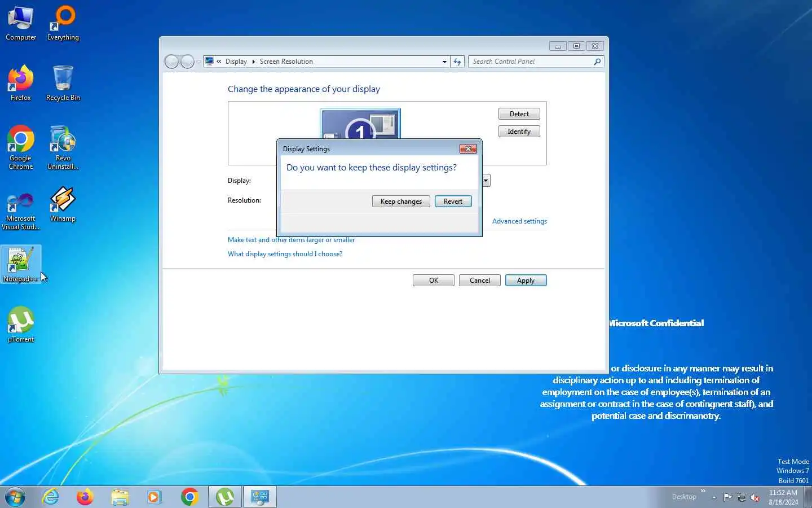Close the Screen Resolution window
The image size is (812, 508).
[595, 46]
